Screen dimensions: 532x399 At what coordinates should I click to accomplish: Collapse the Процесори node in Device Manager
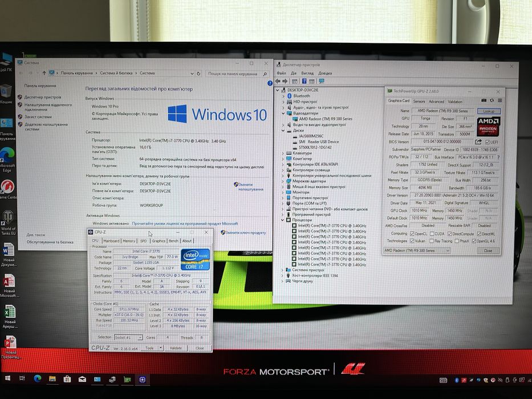click(282, 220)
